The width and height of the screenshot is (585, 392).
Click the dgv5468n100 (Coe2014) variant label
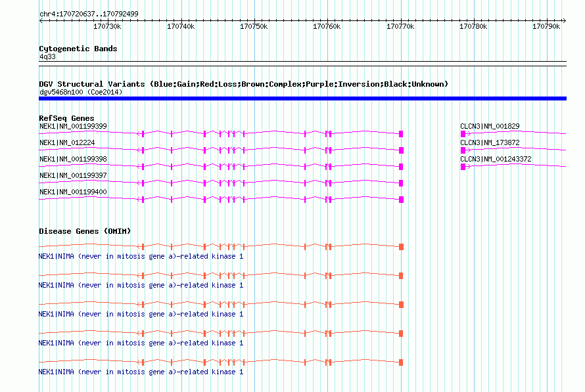[81, 92]
